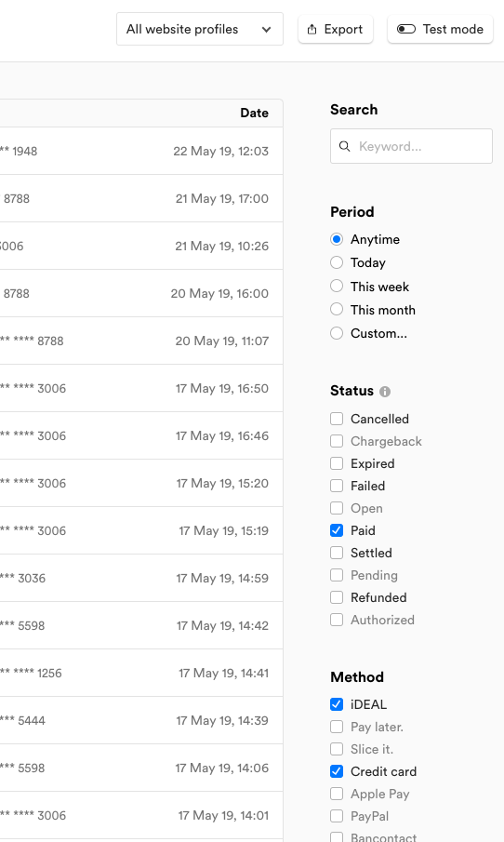This screenshot has width=504, height=842.
Task: Enable the Refunded status checkbox
Action: tap(337, 597)
